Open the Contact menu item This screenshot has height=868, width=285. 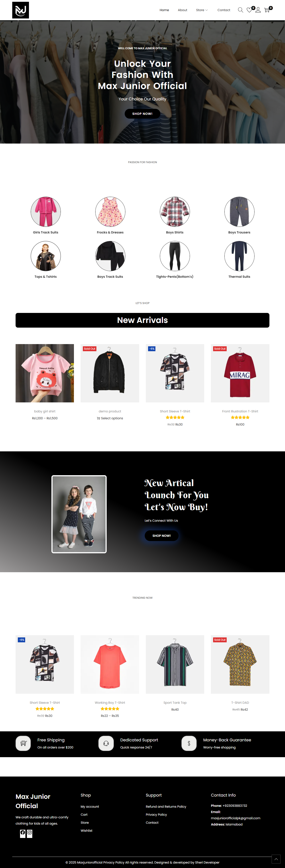(224, 10)
